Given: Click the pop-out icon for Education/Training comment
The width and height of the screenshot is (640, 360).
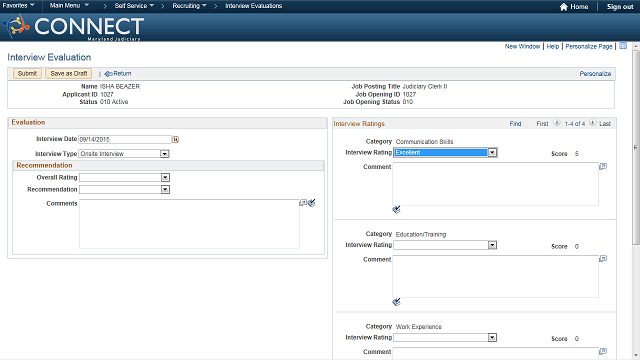Looking at the screenshot, I should 603,259.
